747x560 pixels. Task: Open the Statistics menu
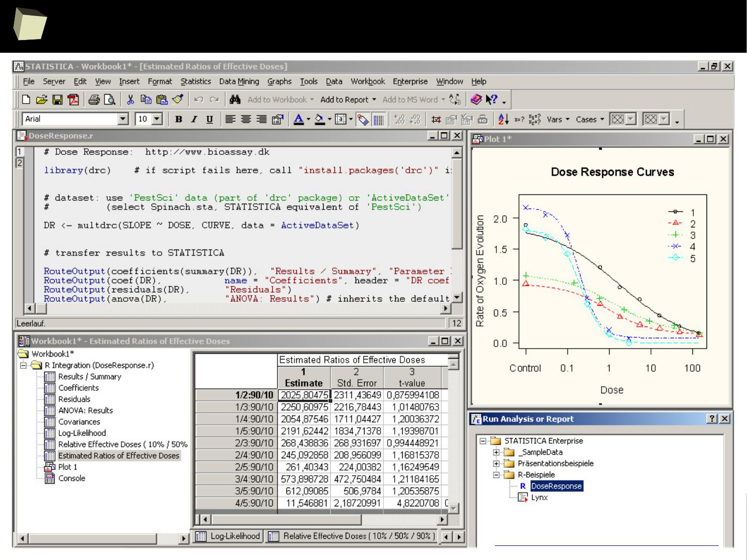tap(196, 81)
